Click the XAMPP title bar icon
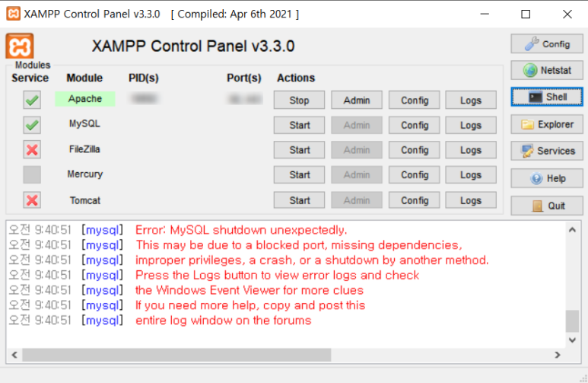Viewport: 588px width, 383px height. pos(13,14)
